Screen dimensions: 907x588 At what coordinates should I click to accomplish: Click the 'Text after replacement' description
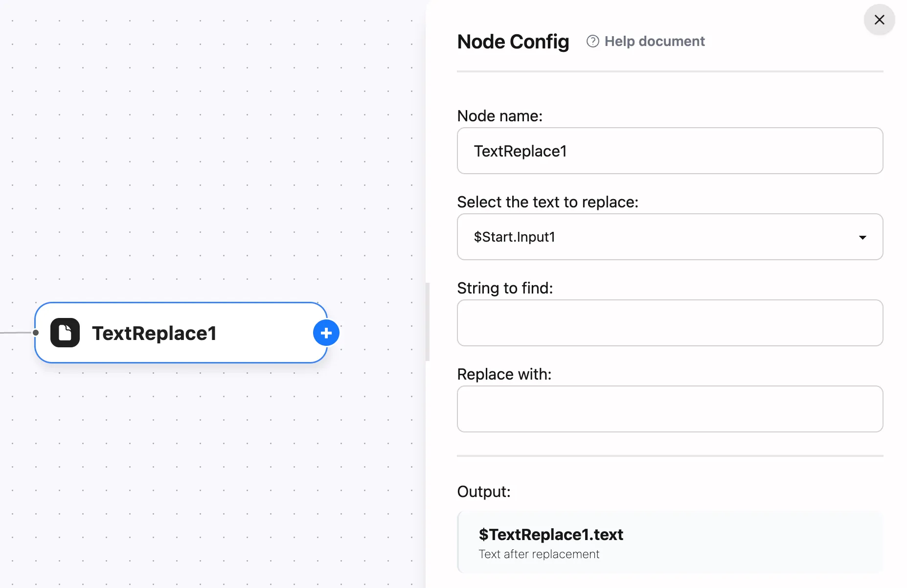pos(539,554)
